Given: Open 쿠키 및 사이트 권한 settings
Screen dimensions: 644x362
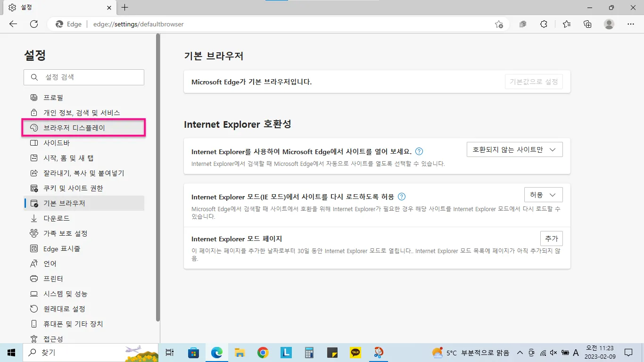Looking at the screenshot, I should (84, 188).
